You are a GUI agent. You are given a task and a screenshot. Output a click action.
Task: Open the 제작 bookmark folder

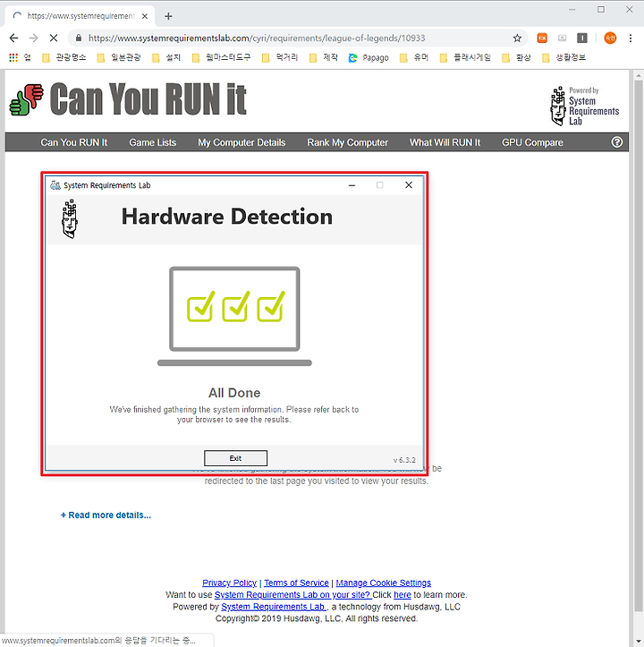324,57
